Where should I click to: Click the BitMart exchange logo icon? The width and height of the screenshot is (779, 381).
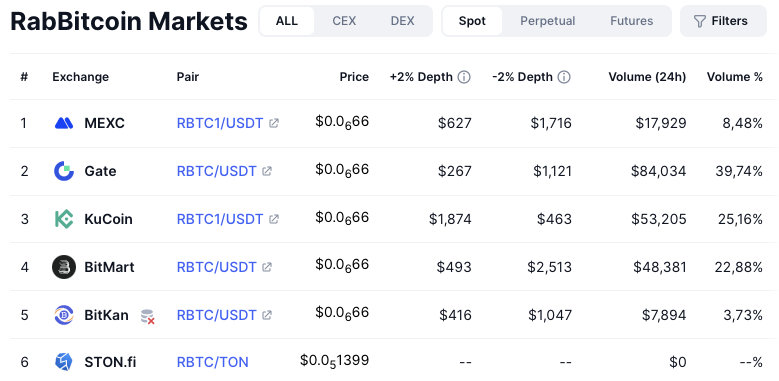coord(64,267)
